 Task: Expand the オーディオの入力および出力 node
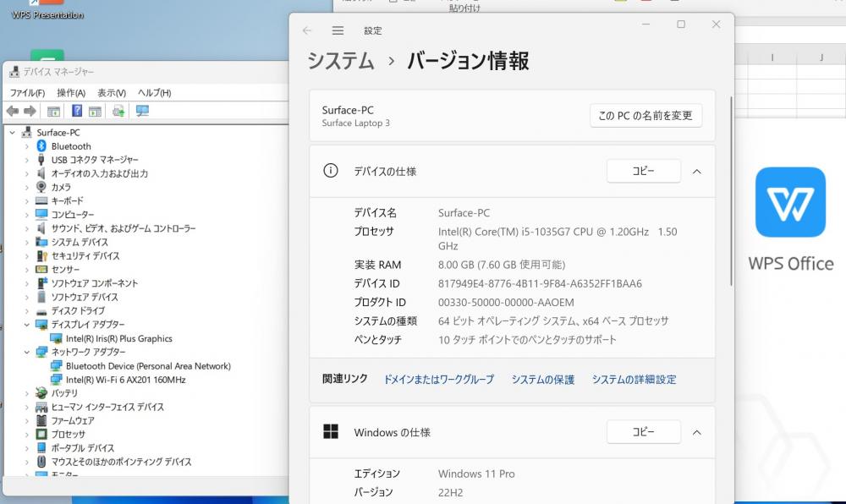(x=26, y=173)
